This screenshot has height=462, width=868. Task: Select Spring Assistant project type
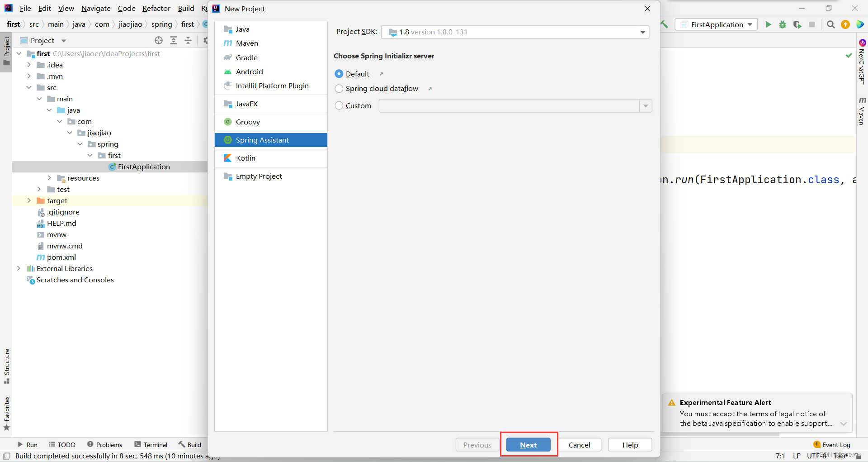point(271,140)
